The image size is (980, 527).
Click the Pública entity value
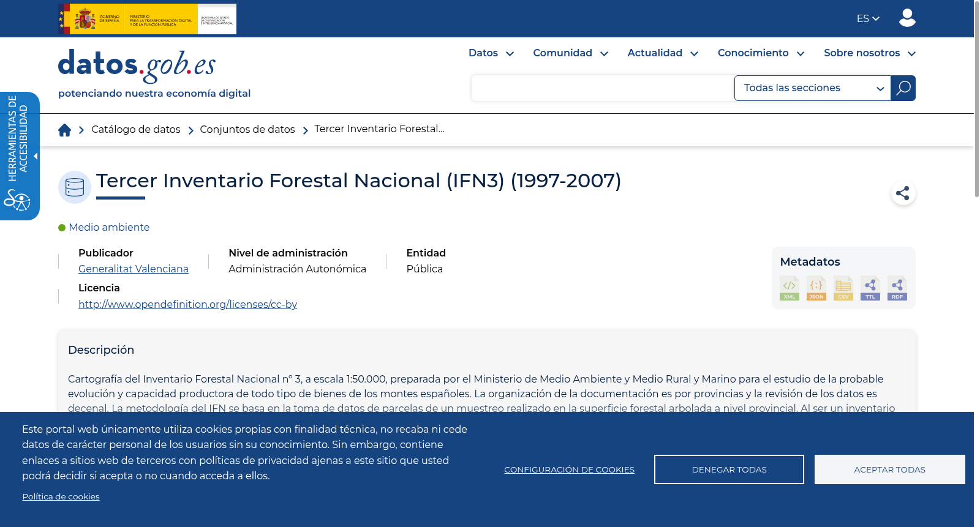424,269
